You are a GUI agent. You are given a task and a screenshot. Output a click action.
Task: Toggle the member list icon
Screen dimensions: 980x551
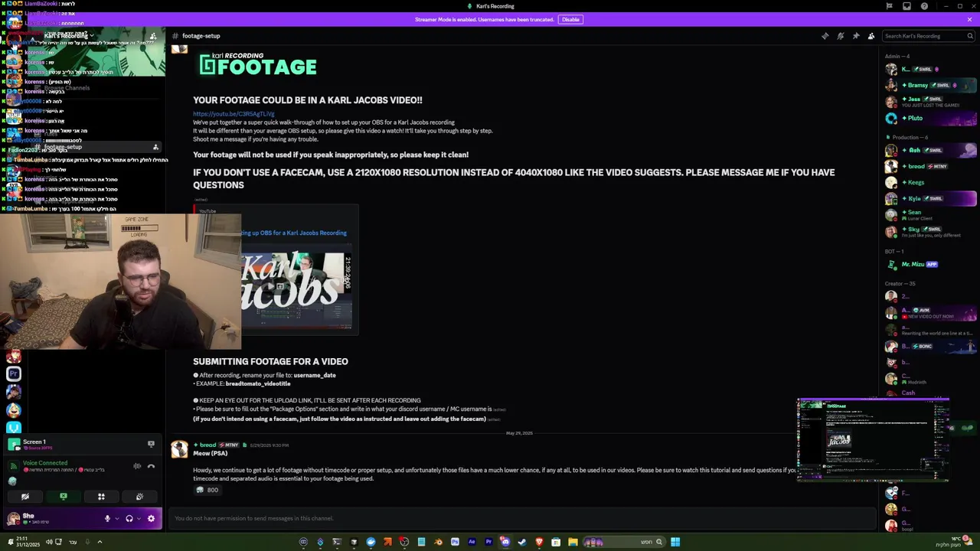(x=871, y=36)
